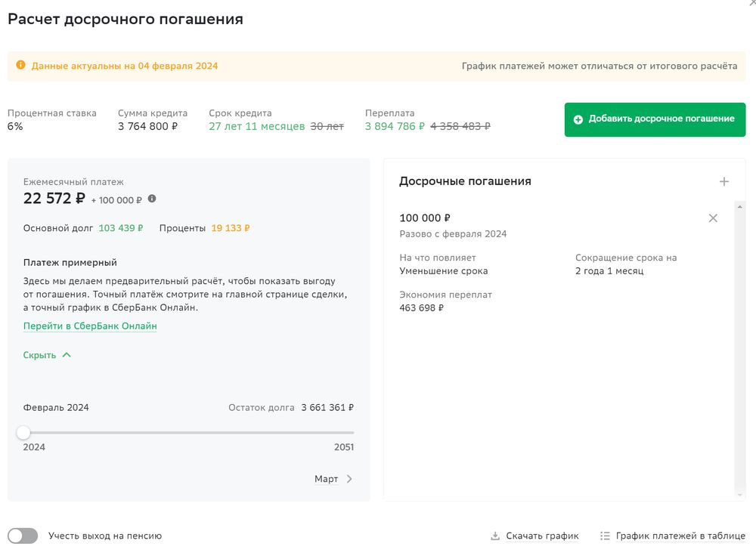Image resolution: width=756 pixels, height=556 pixels.
Task: Collapse details with the Скрыть chevron
Action: 67,355
